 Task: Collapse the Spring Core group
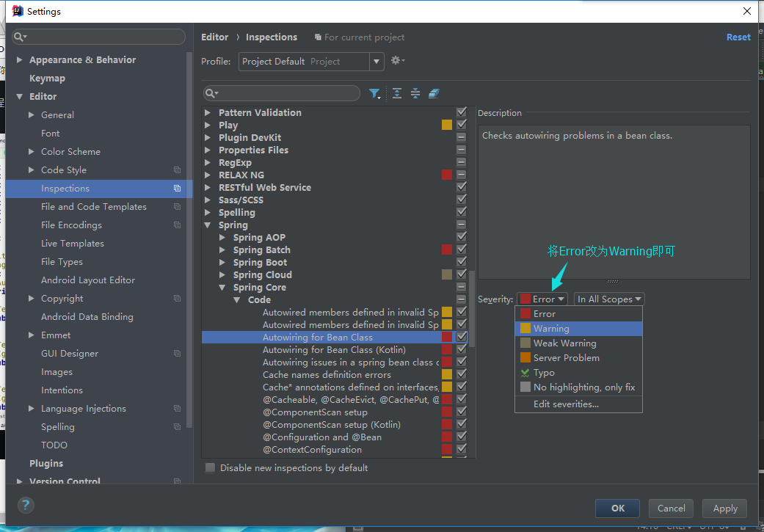point(222,288)
